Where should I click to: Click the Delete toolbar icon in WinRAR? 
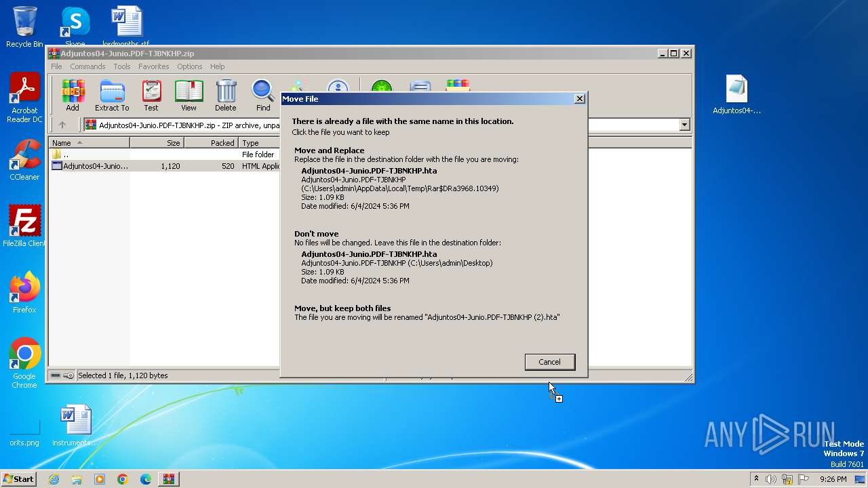[x=226, y=96]
